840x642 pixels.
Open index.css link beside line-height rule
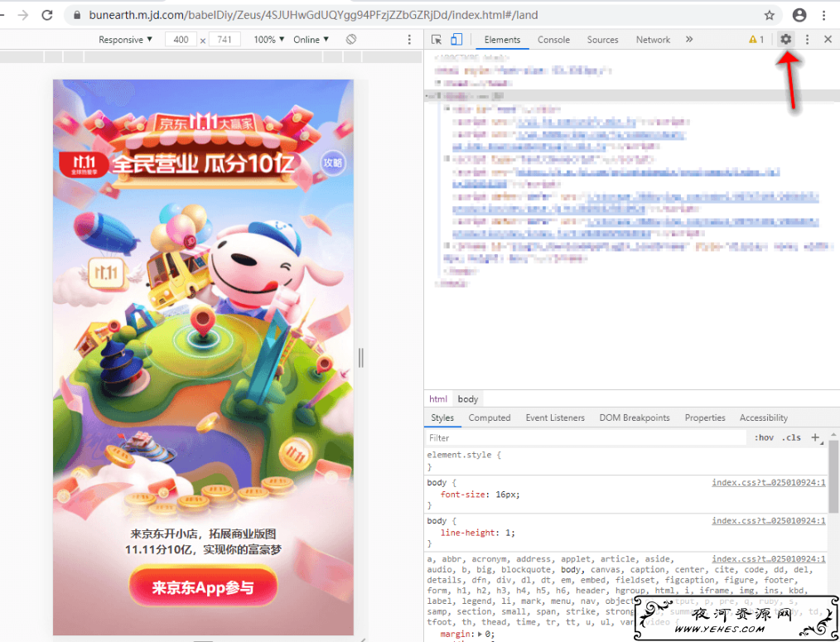768,521
